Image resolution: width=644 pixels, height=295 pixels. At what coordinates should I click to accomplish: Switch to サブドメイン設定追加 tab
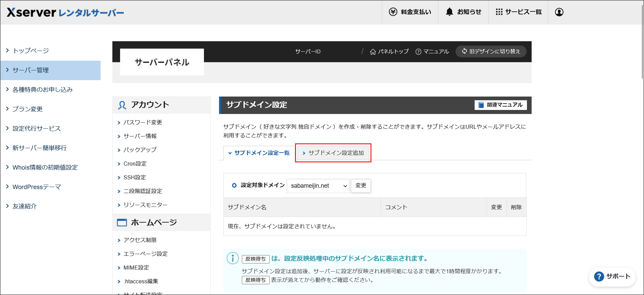pos(333,153)
